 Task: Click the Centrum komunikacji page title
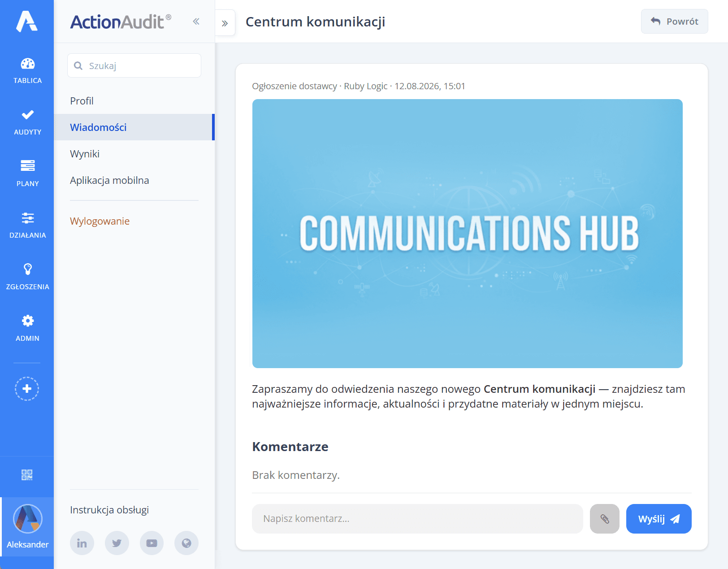tap(315, 22)
